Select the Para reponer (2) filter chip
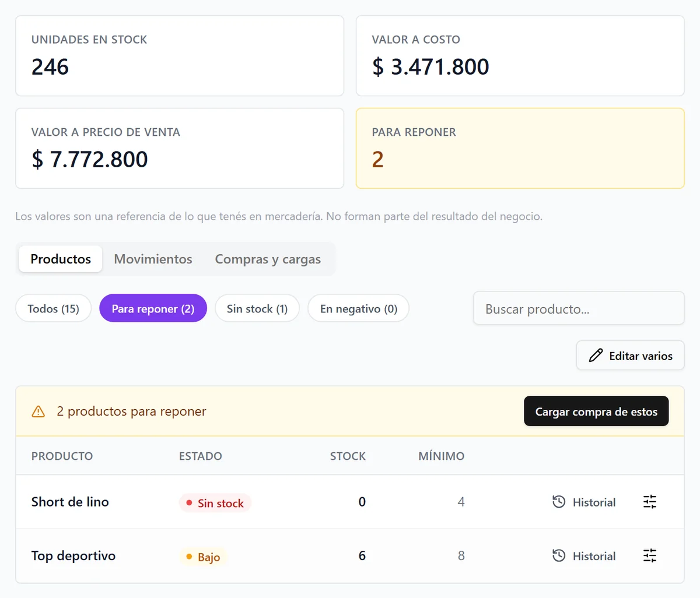 tap(153, 308)
